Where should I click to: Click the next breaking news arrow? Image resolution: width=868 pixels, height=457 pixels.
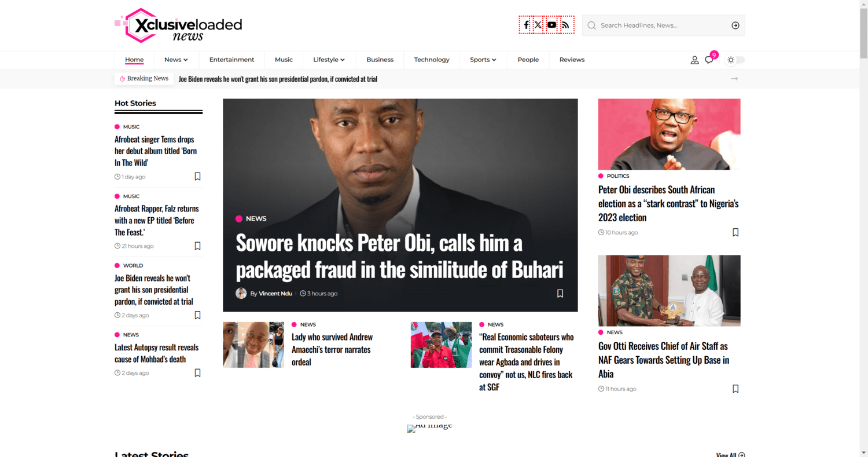[734, 79]
